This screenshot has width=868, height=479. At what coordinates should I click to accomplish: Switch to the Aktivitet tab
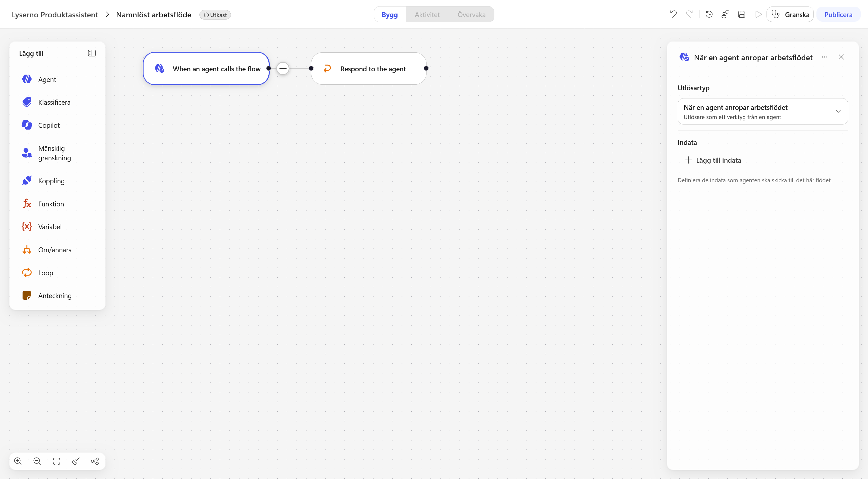[x=427, y=14]
